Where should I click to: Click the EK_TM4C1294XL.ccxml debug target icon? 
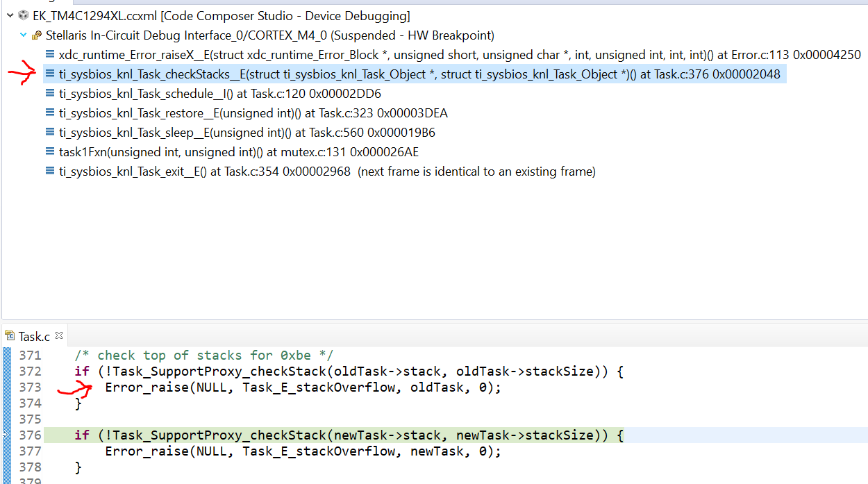click(x=24, y=15)
